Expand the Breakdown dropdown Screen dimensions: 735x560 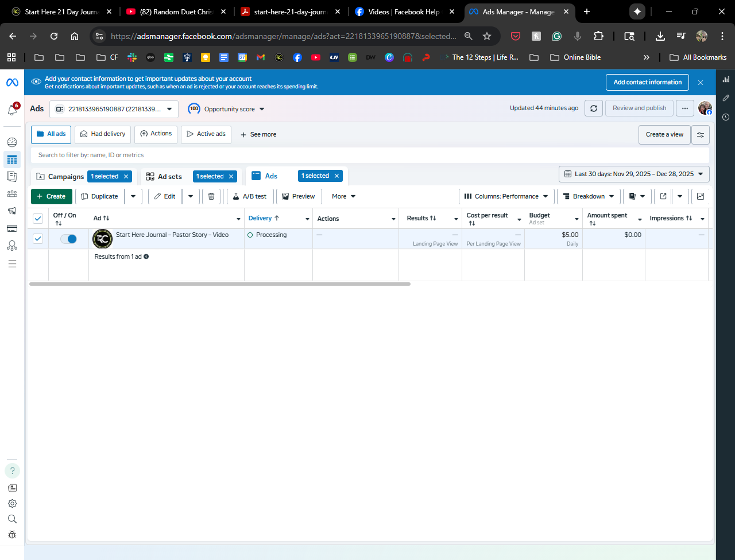click(x=589, y=196)
